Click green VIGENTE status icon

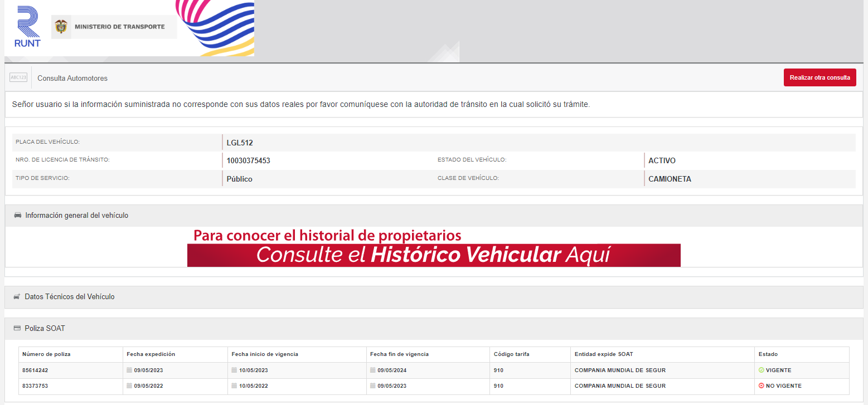point(761,370)
